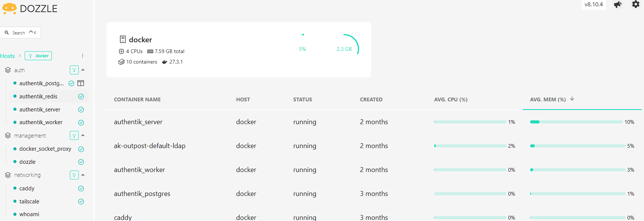Open authentik_postg... in the sidebar list

coord(41,83)
